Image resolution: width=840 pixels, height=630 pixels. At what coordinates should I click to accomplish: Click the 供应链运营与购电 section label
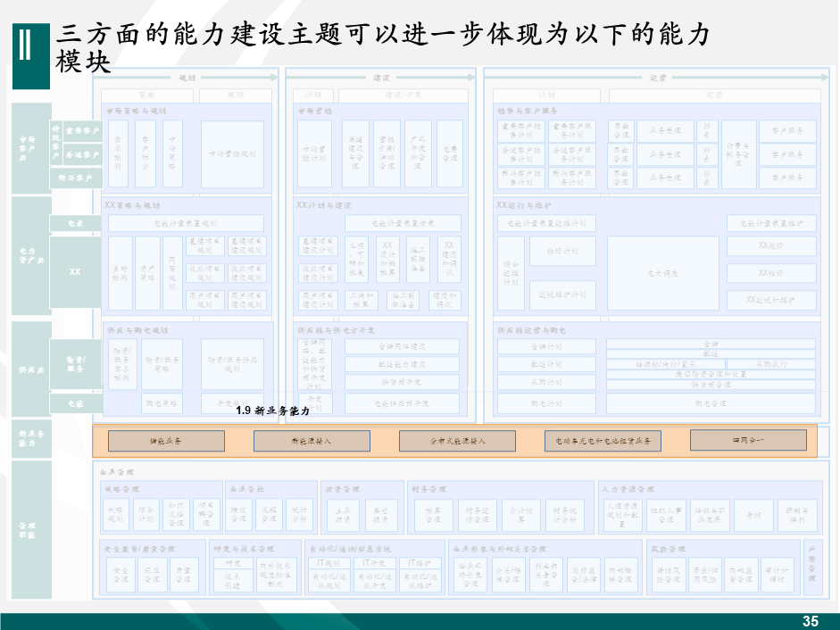click(532, 330)
